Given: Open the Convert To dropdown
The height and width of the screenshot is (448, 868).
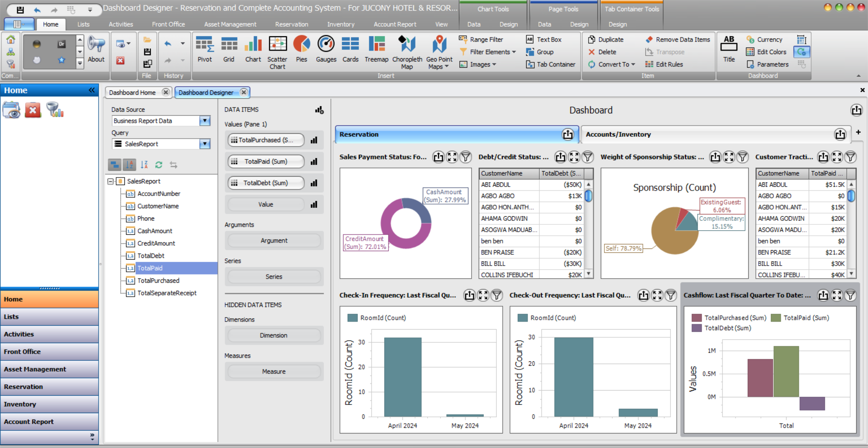Looking at the screenshot, I should coord(611,65).
